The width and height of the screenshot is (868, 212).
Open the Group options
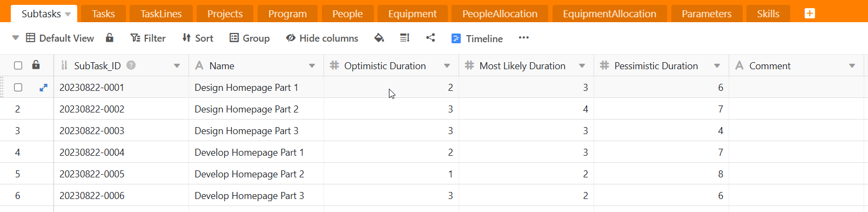tap(250, 38)
